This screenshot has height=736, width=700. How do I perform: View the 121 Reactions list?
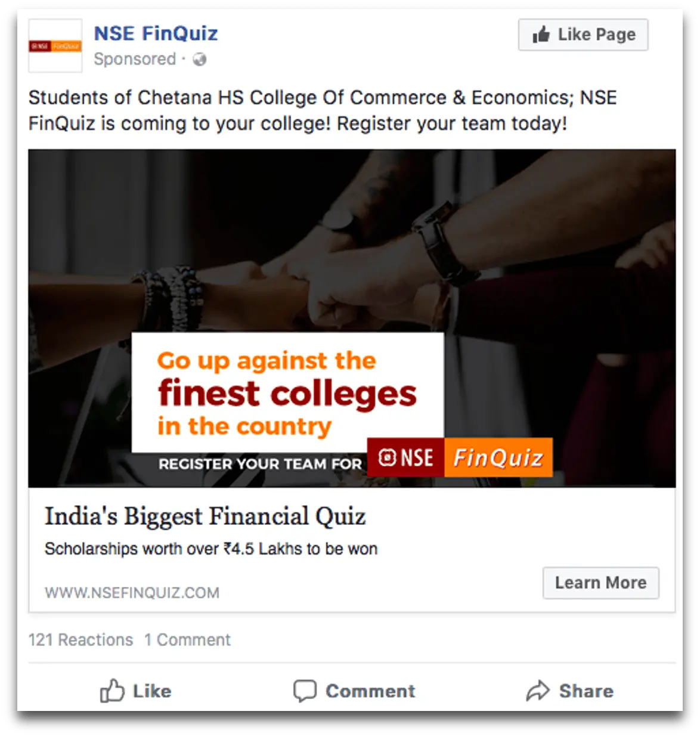(80, 640)
